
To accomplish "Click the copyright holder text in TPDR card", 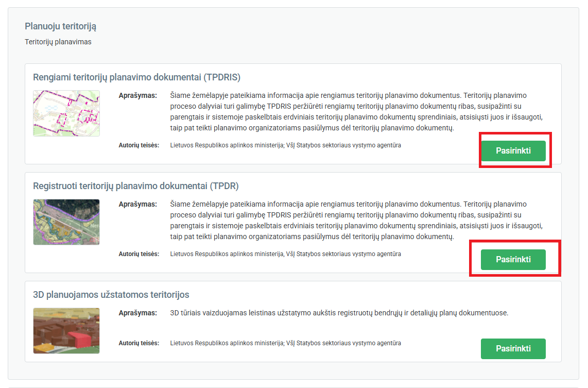I will pyautogui.click(x=285, y=254).
